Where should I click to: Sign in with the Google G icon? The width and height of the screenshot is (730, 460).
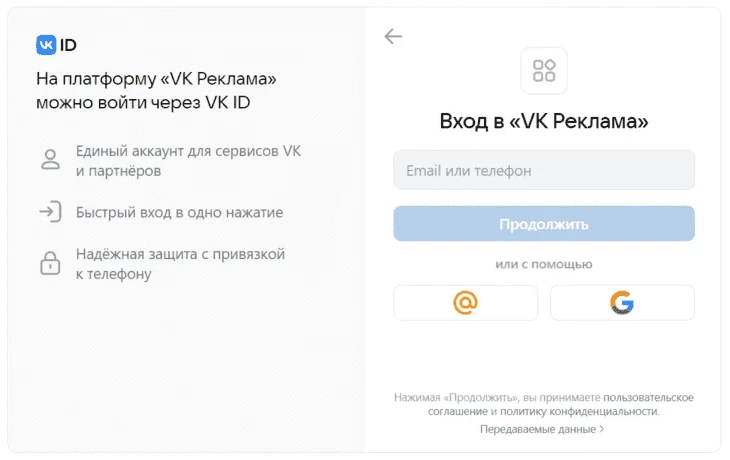[622, 303]
